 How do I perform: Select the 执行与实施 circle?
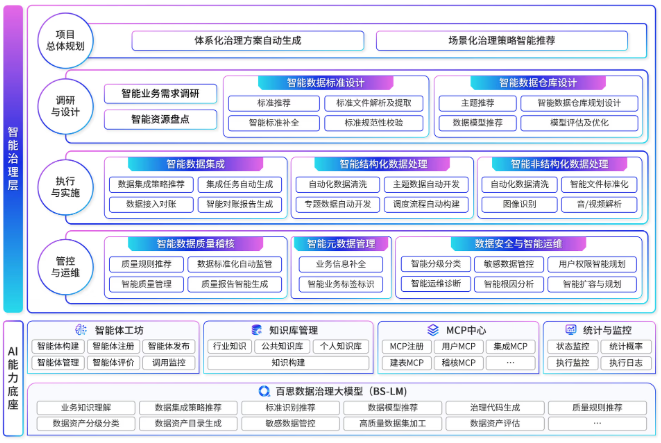65,187
